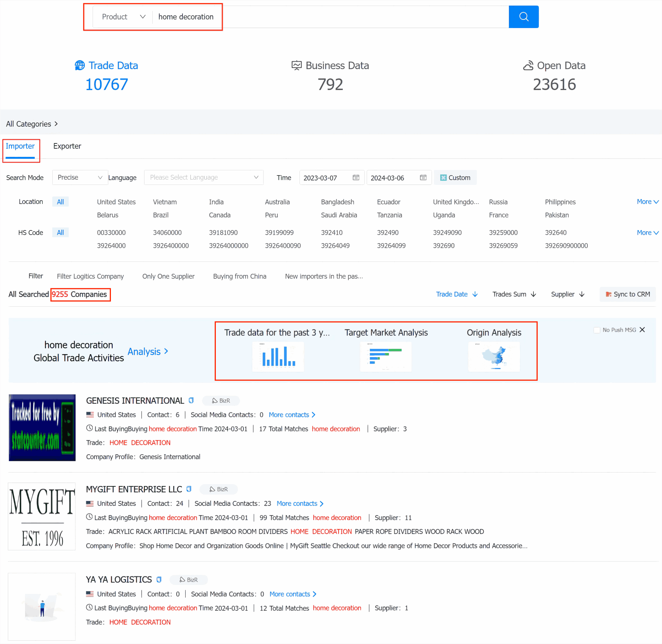Click the Sync to CRM button
The height and width of the screenshot is (644, 662).
point(628,294)
